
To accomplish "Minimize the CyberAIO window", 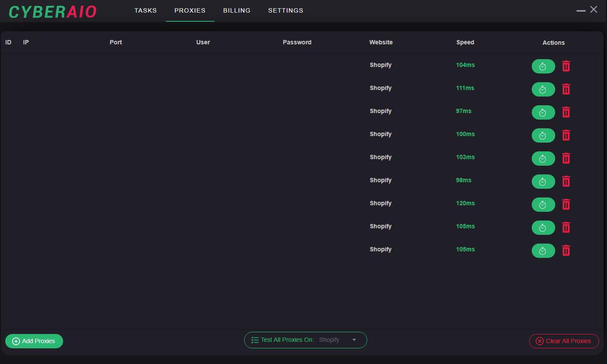I will click(581, 10).
